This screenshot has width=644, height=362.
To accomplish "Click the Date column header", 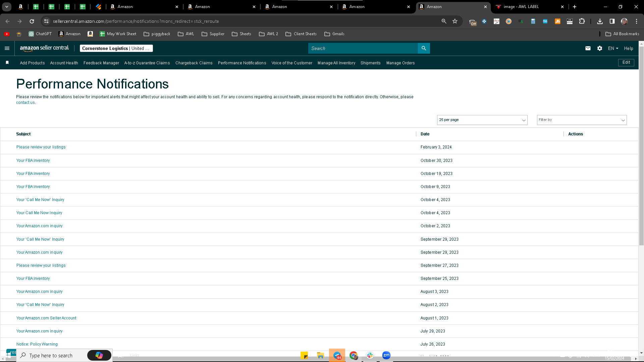I will click(425, 134).
